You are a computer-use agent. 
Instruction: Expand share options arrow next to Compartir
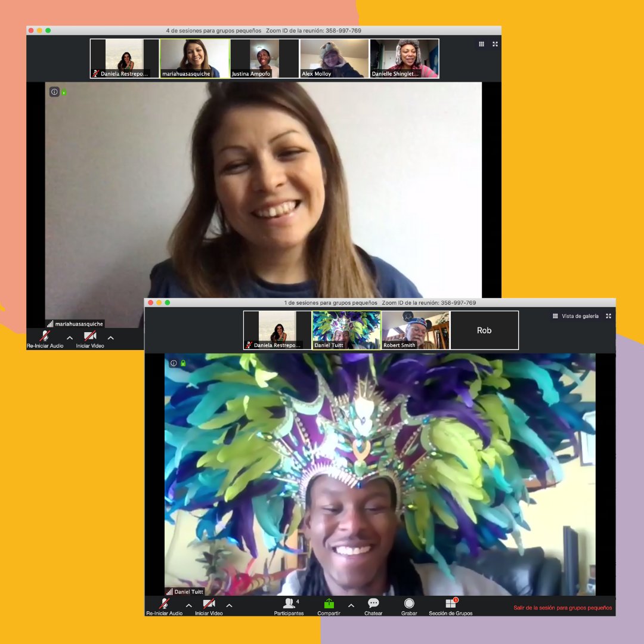[x=351, y=605]
